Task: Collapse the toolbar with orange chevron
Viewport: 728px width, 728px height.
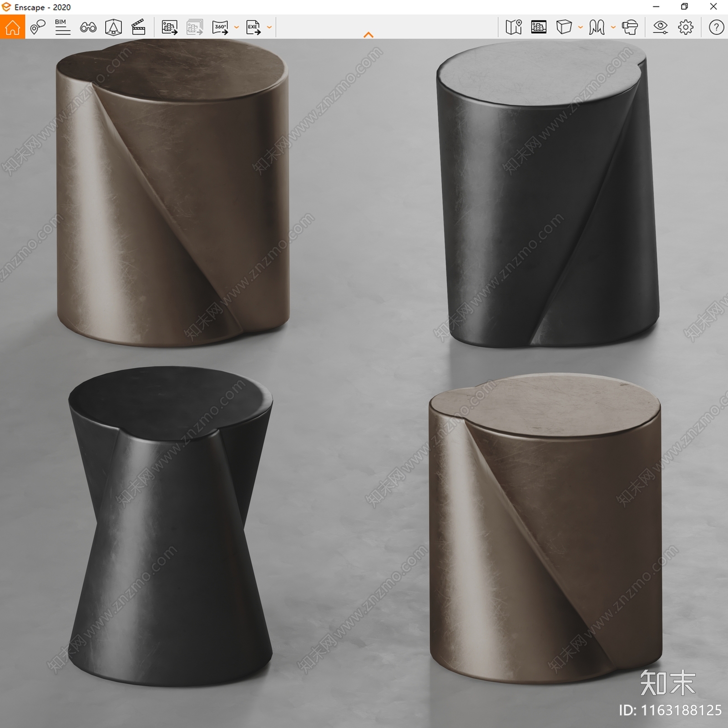Action: click(369, 35)
